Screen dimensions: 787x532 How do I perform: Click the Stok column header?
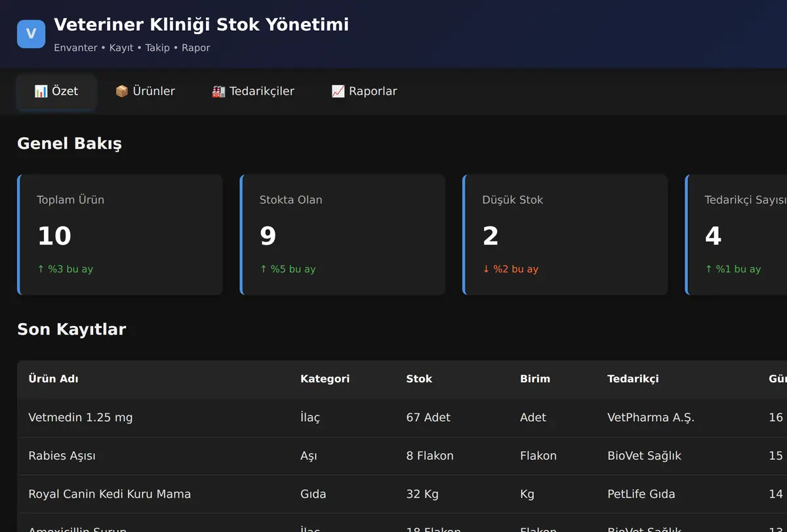[419, 379]
